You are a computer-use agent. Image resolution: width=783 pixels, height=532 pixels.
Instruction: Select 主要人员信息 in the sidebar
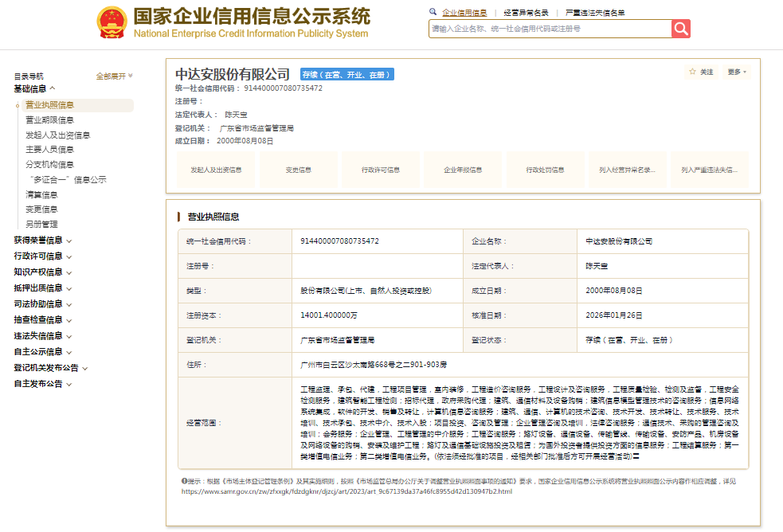(49, 150)
